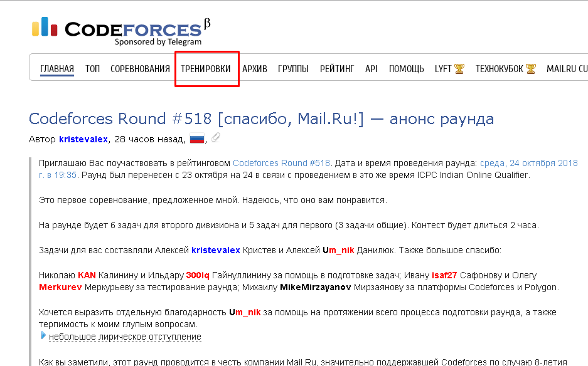Open the РЕЙТИНГ menu item
Image resolution: width=588 pixels, height=366 pixels.
pos(337,69)
